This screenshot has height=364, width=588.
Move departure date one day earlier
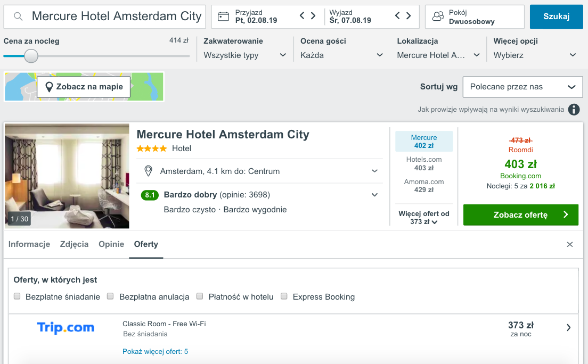pyautogui.click(x=397, y=16)
